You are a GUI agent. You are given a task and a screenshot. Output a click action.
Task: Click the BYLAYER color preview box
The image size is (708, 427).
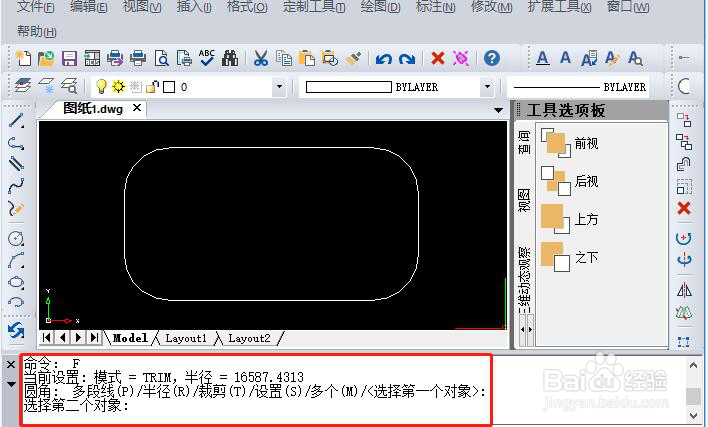(x=348, y=87)
